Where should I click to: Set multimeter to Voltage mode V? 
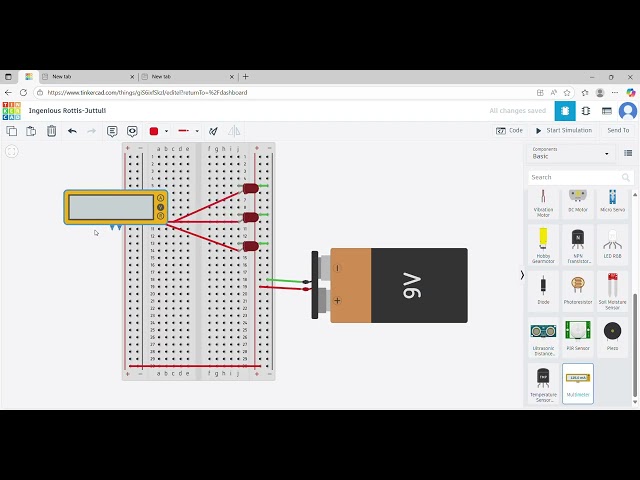[x=160, y=207]
